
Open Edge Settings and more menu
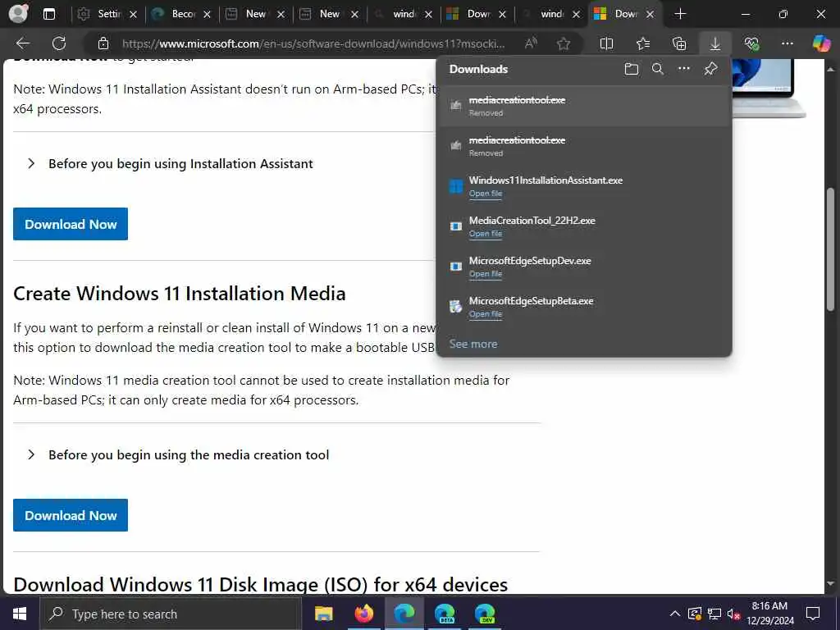pyautogui.click(x=787, y=43)
